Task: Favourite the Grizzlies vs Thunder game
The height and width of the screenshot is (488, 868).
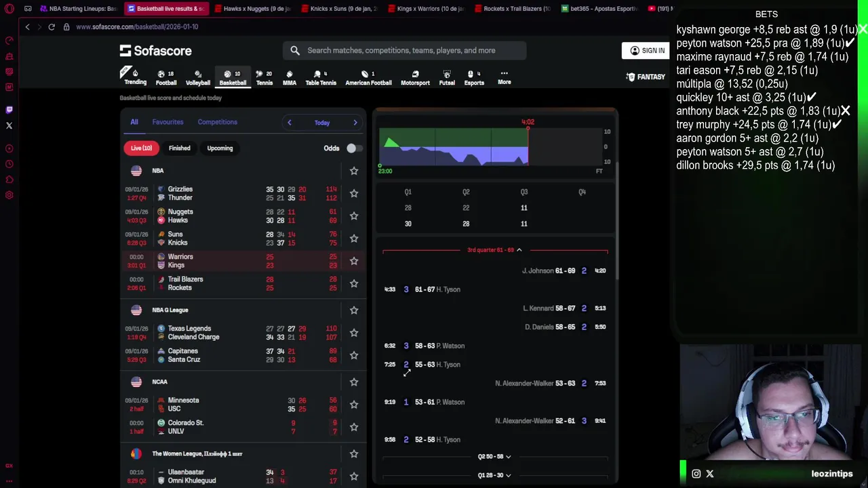Action: click(354, 193)
